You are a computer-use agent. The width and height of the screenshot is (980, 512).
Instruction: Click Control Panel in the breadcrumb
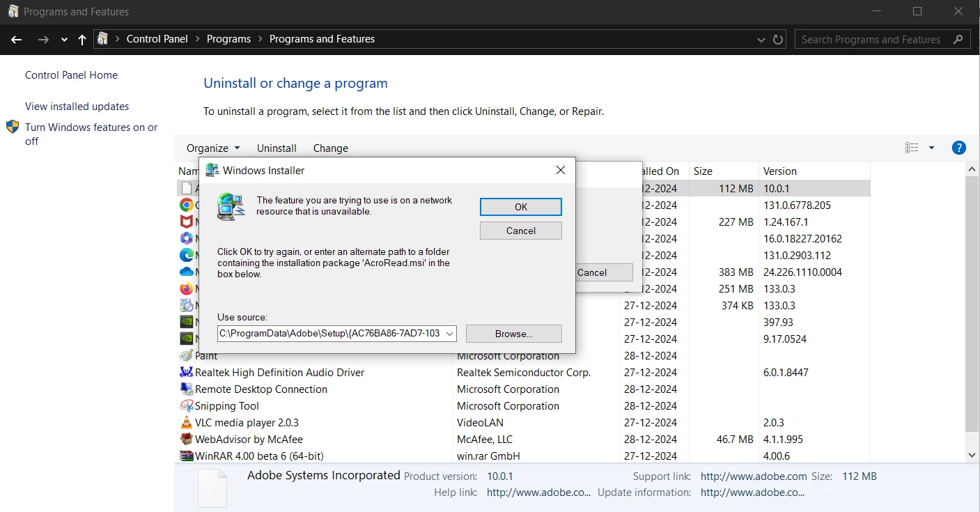click(157, 39)
